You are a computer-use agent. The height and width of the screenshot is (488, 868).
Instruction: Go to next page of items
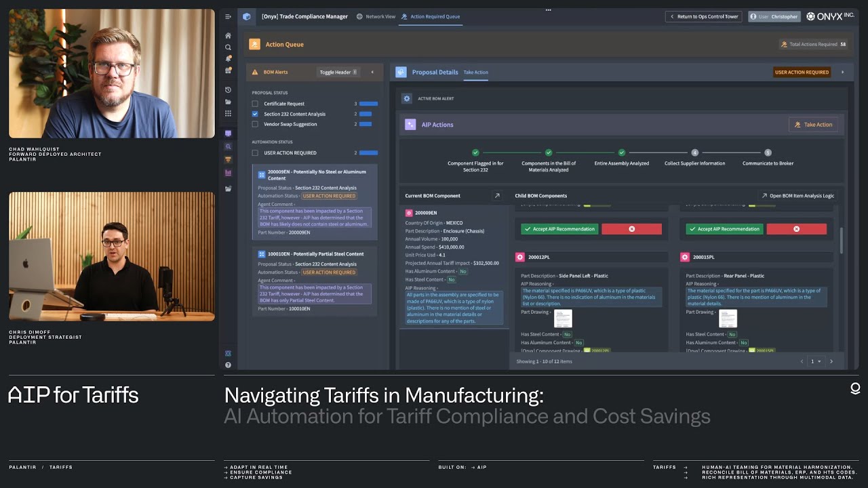coord(831,361)
